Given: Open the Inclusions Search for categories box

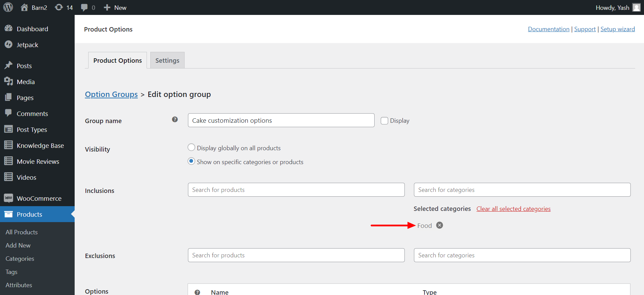Looking at the screenshot, I should click(522, 190).
